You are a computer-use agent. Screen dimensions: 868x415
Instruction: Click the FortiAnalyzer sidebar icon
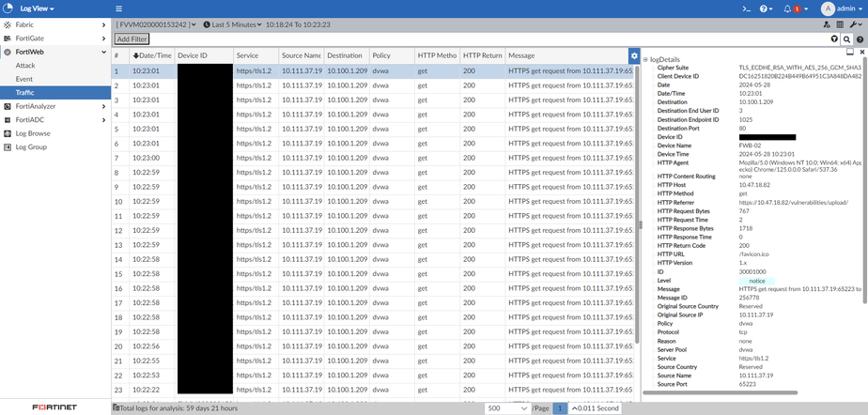point(8,106)
